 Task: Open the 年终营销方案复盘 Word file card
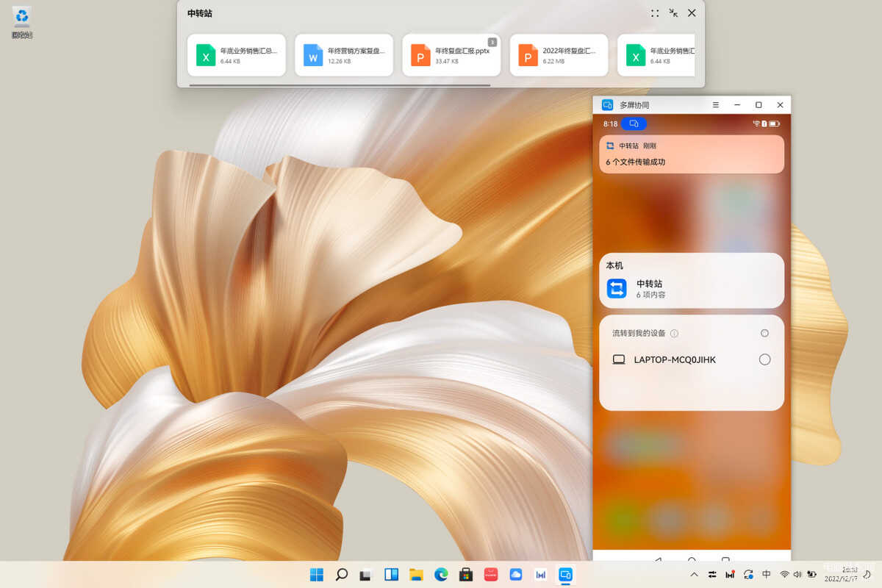[x=344, y=55]
